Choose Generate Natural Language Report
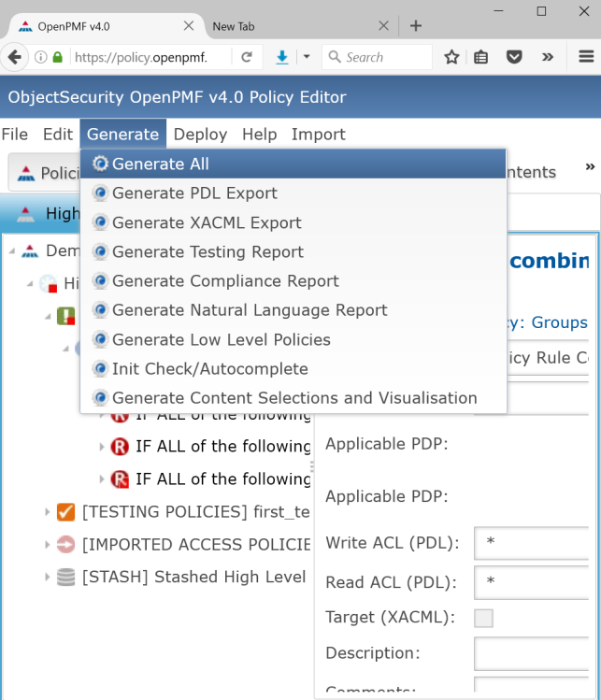601x700 pixels. pos(293,310)
